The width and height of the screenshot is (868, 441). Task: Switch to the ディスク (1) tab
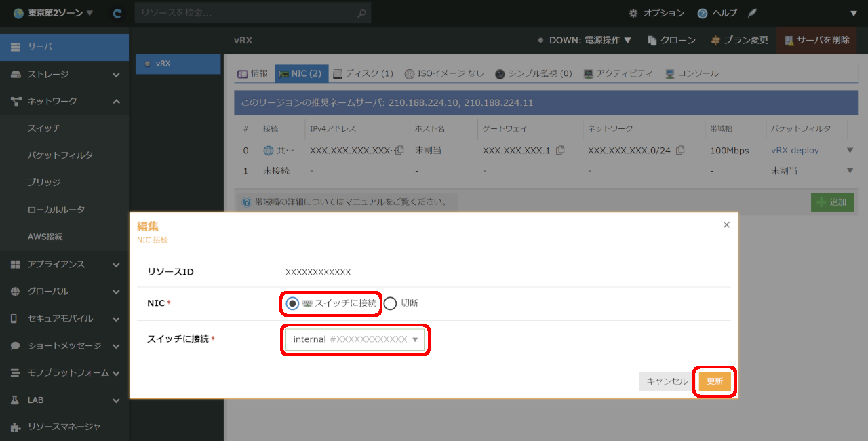click(363, 73)
